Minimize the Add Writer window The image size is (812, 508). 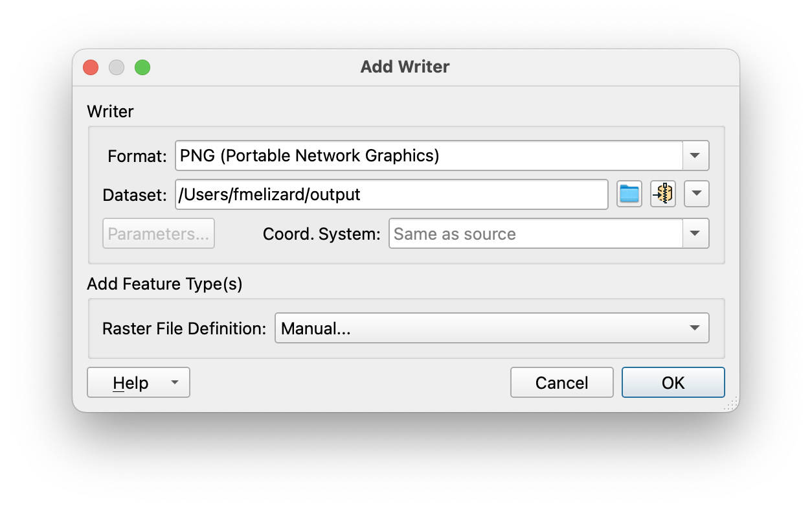click(x=117, y=67)
